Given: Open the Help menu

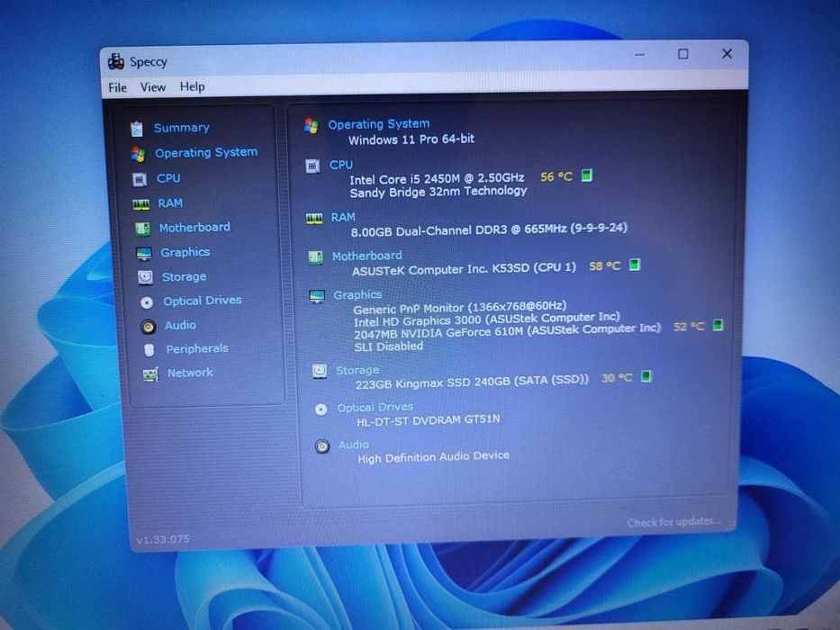Looking at the screenshot, I should coord(192,86).
